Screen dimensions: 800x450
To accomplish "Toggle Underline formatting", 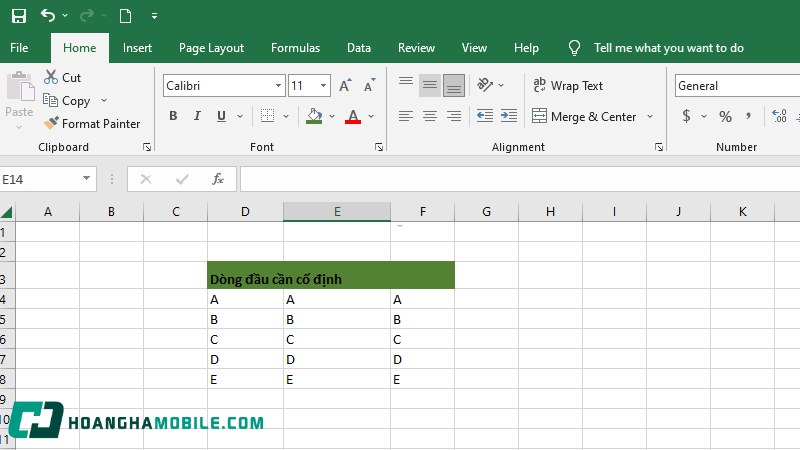I will click(x=221, y=116).
